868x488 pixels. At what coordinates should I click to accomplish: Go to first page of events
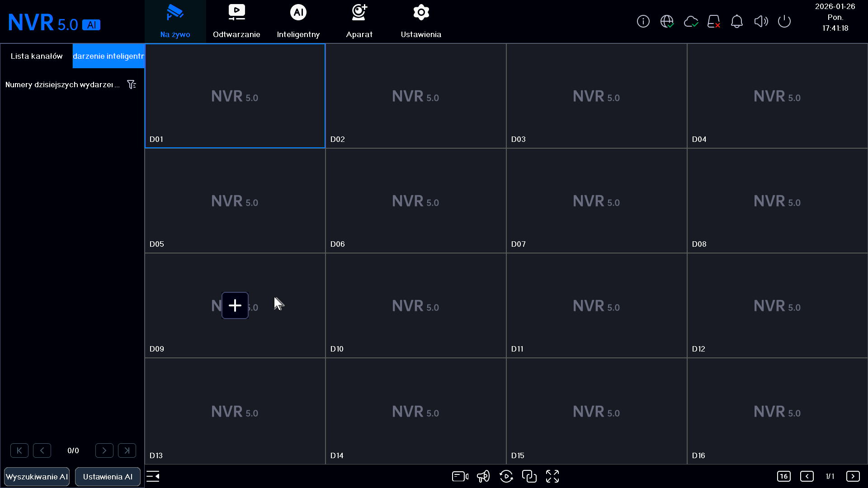(19, 450)
